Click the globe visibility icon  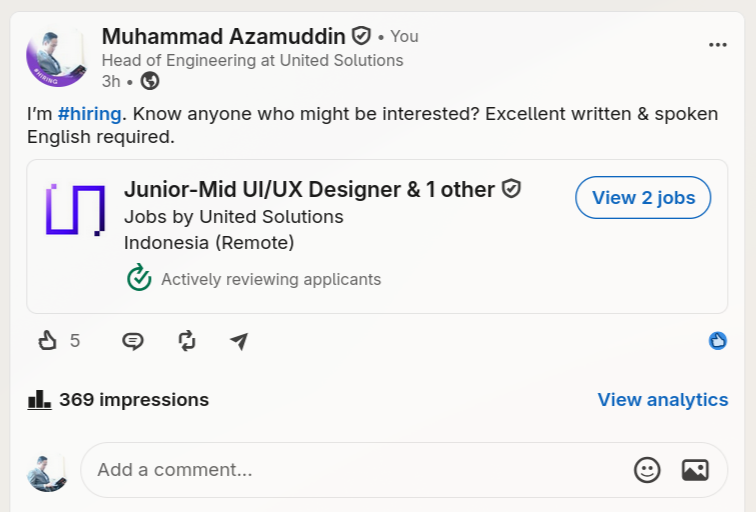pos(150,81)
